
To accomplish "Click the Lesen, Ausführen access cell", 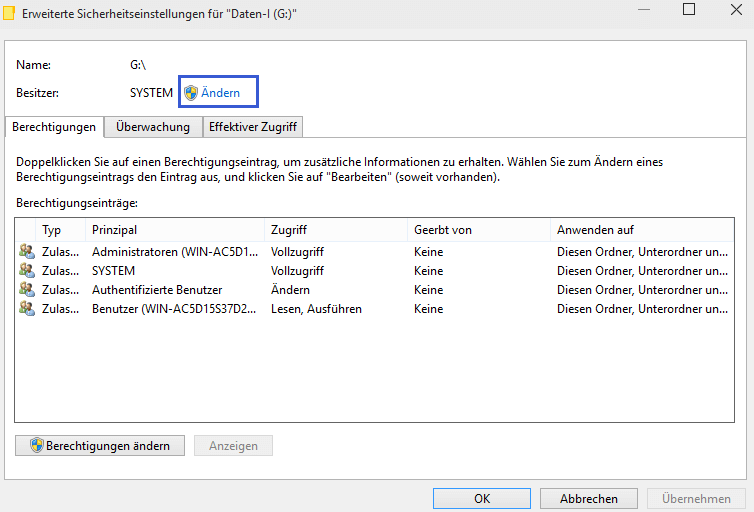I will coord(316,309).
